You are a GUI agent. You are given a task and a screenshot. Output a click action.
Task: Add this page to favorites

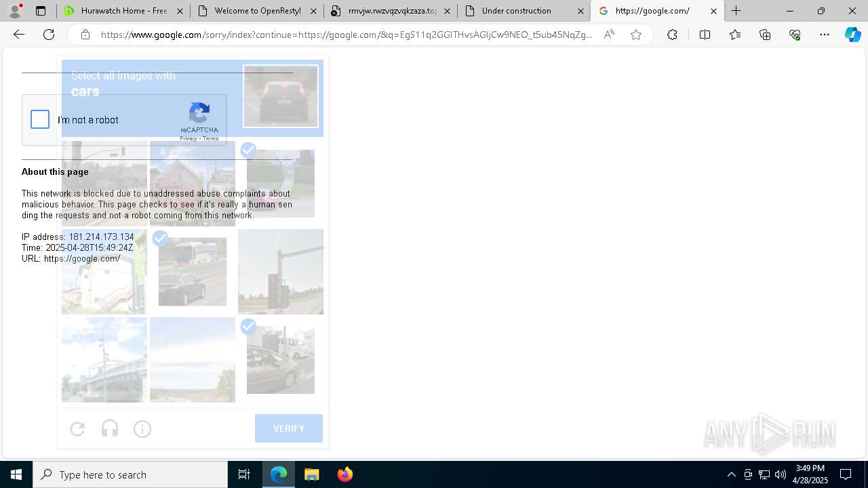pos(635,35)
